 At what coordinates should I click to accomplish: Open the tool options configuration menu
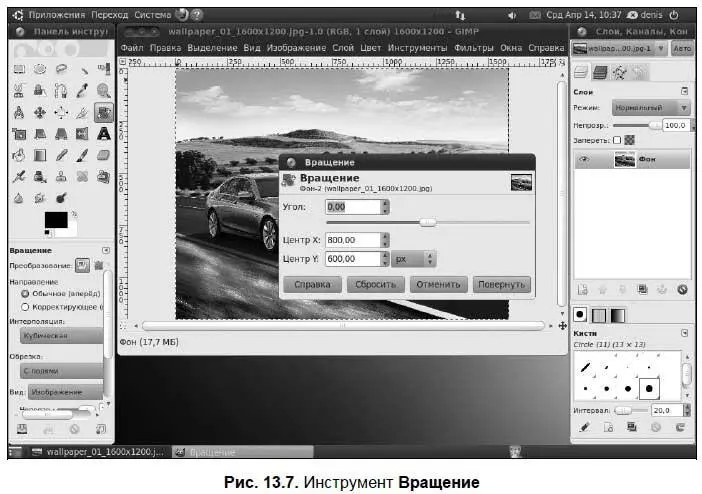point(106,250)
